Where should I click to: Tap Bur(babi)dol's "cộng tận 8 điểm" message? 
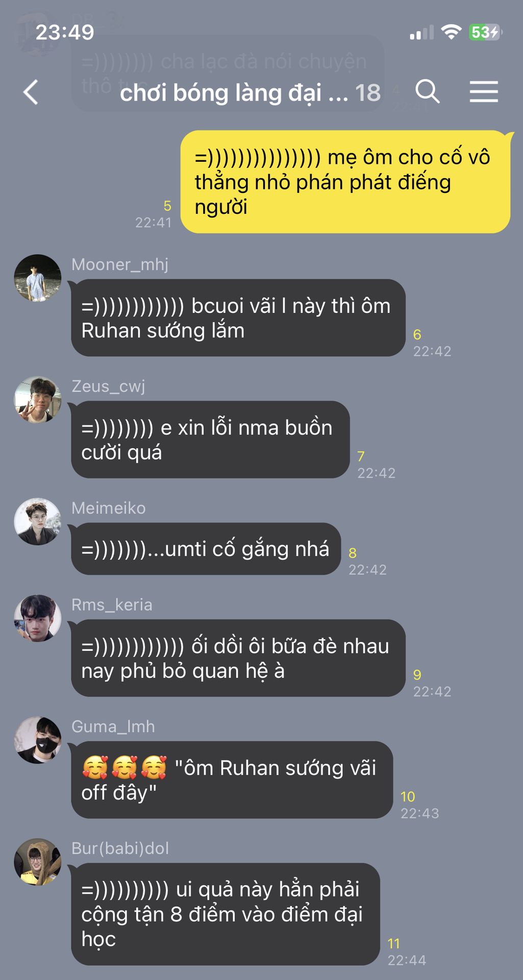tap(226, 914)
